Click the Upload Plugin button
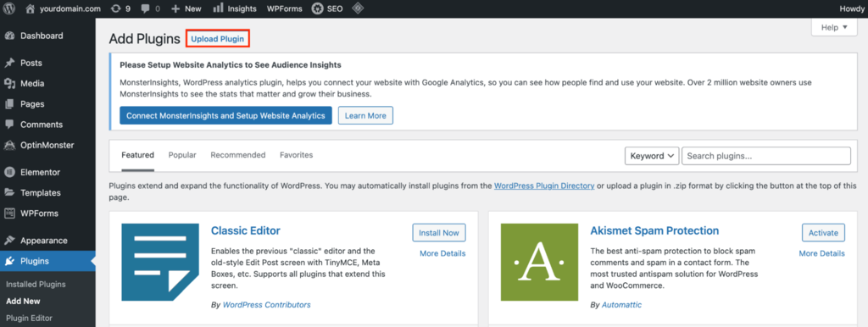The width and height of the screenshot is (868, 327). point(218,39)
